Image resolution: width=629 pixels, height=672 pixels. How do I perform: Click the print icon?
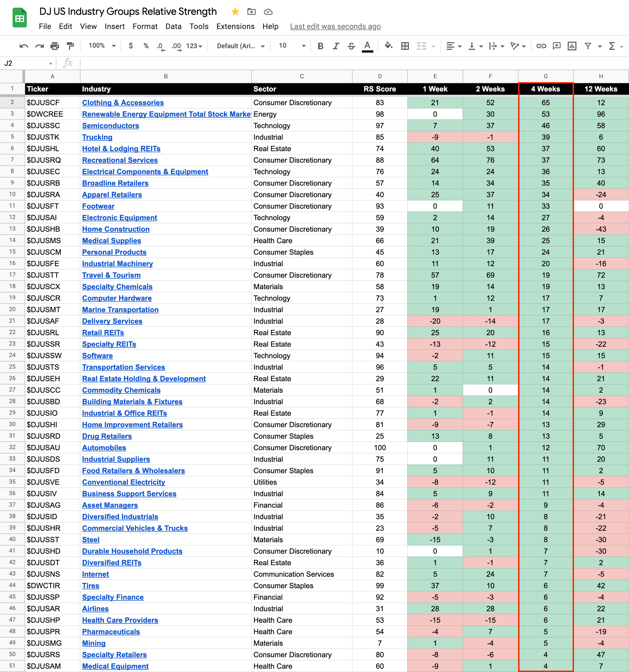pos(55,46)
